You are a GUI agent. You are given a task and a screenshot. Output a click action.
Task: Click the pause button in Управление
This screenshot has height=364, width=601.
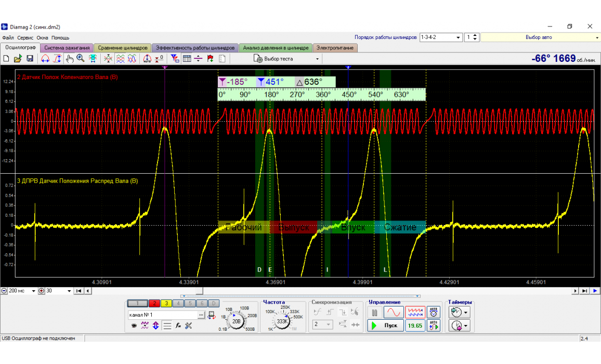point(374,313)
